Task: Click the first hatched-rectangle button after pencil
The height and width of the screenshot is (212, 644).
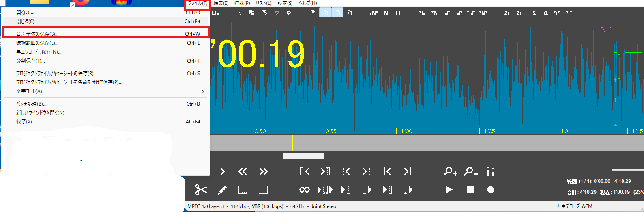Action: [x=243, y=190]
